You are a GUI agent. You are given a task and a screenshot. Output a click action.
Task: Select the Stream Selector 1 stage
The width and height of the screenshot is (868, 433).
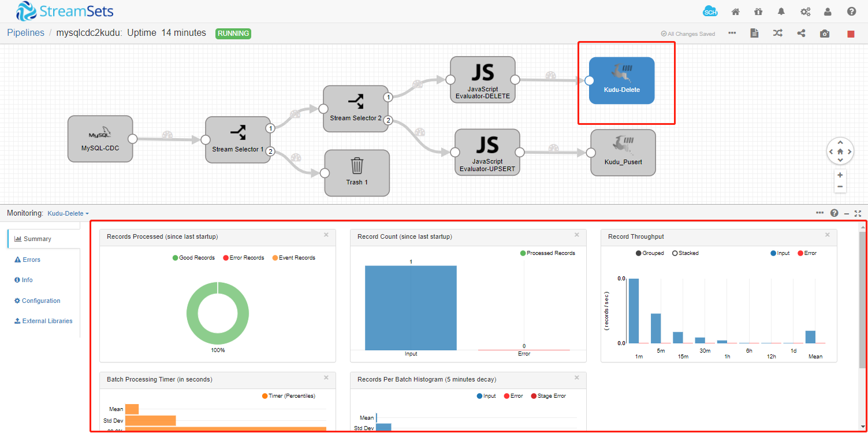coord(238,140)
